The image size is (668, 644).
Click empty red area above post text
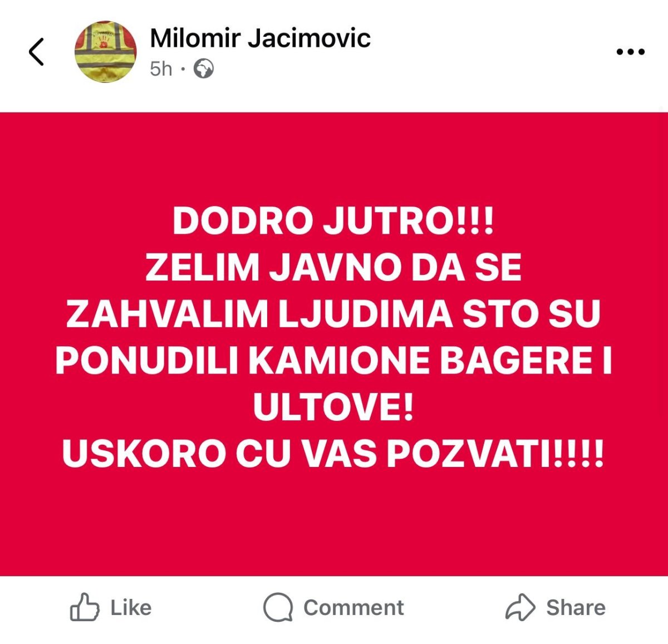pyautogui.click(x=334, y=159)
